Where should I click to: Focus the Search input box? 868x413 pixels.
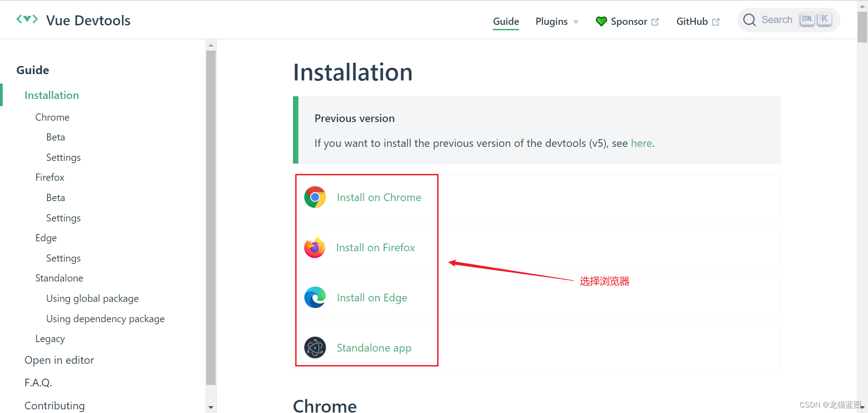click(x=789, y=20)
